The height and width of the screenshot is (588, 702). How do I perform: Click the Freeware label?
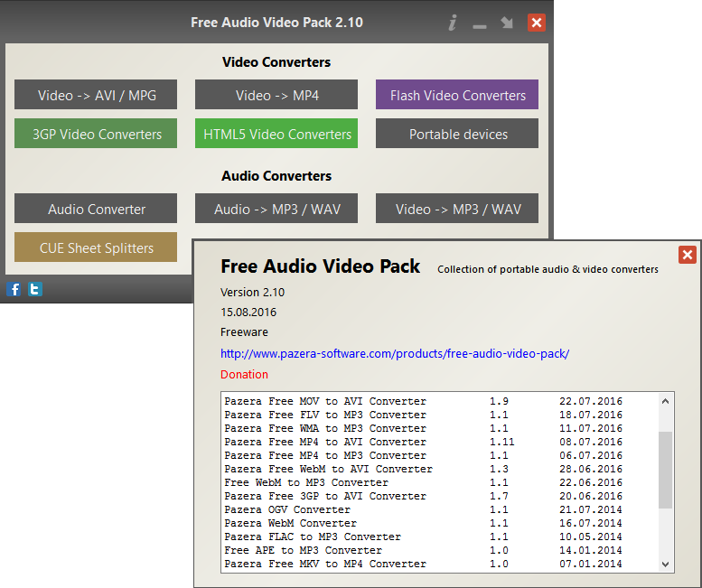[244, 332]
